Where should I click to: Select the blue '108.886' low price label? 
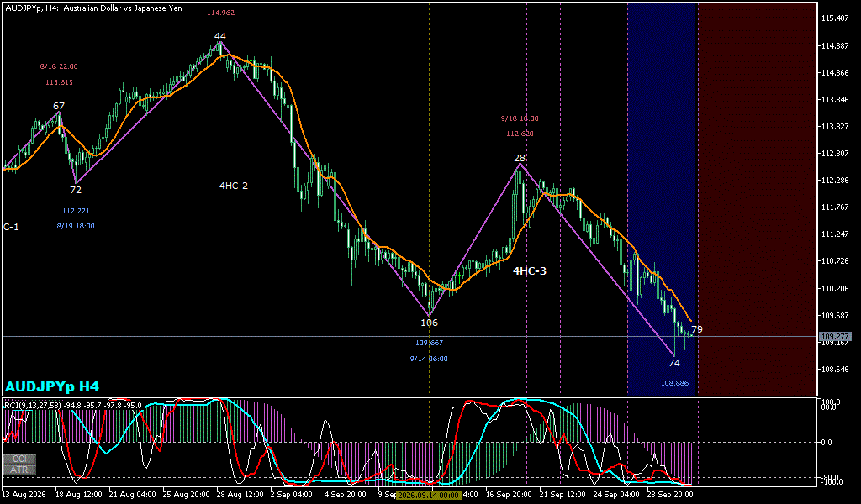point(675,383)
